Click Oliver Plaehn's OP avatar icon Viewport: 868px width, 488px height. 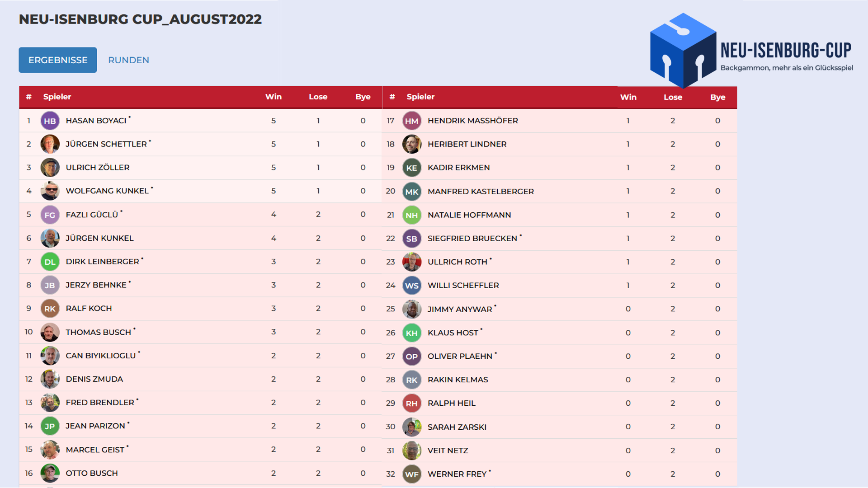point(411,357)
